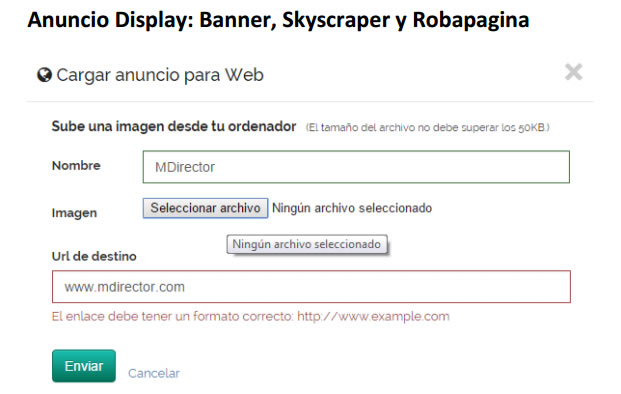This screenshot has height=394, width=621.
Task: Click the 'Anuncio Display' page heading
Action: [278, 20]
